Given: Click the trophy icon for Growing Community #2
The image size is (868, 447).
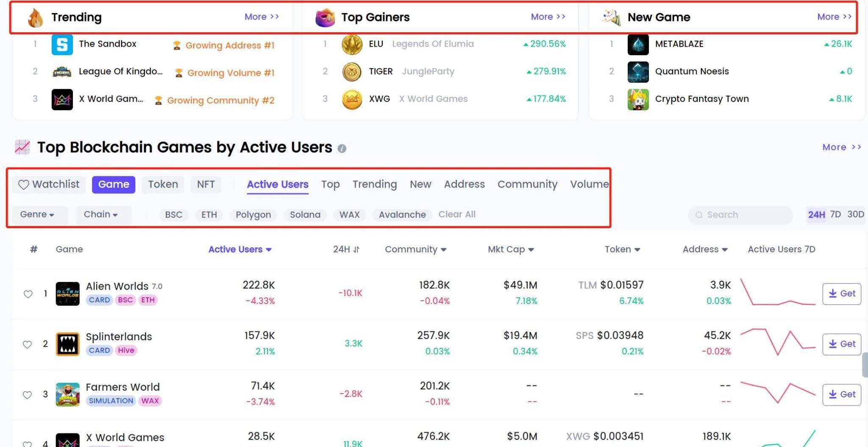Looking at the screenshot, I should 158,101.
